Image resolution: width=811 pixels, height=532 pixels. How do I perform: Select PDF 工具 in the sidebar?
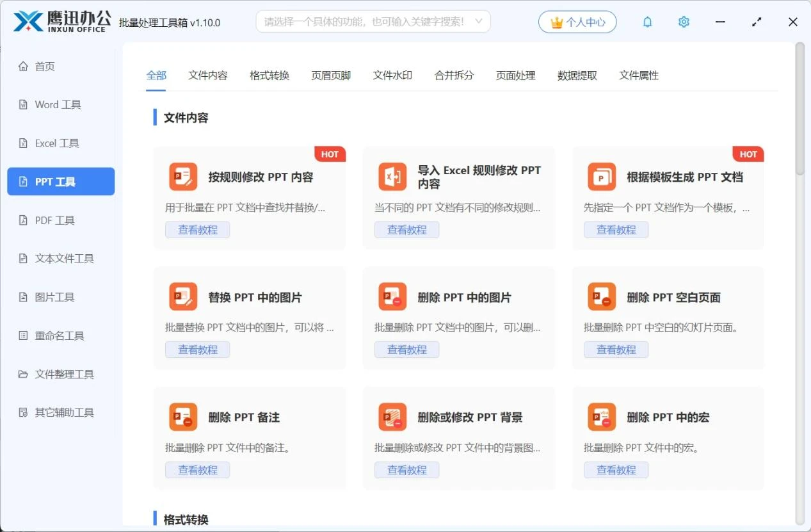[61, 220]
